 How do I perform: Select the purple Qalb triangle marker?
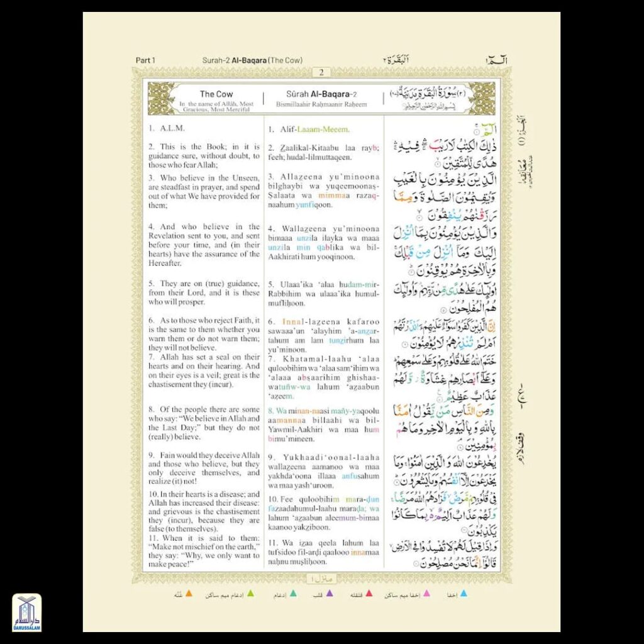(x=330, y=593)
